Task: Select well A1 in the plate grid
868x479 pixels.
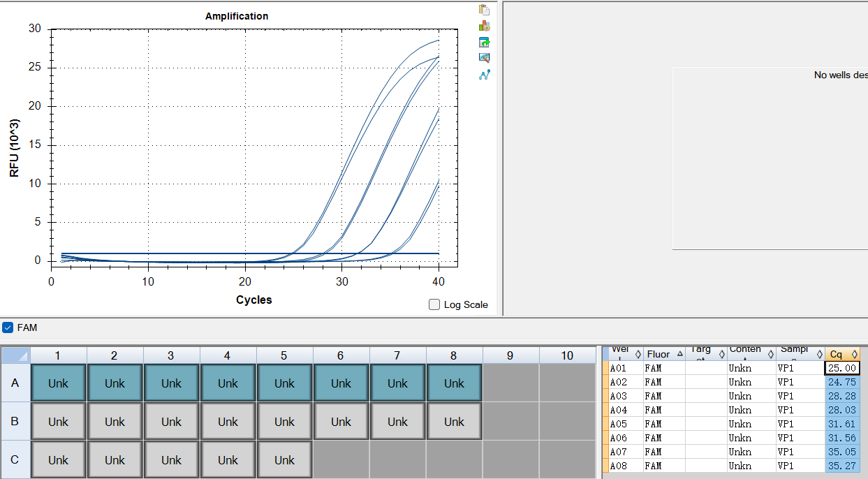Action: click(59, 383)
